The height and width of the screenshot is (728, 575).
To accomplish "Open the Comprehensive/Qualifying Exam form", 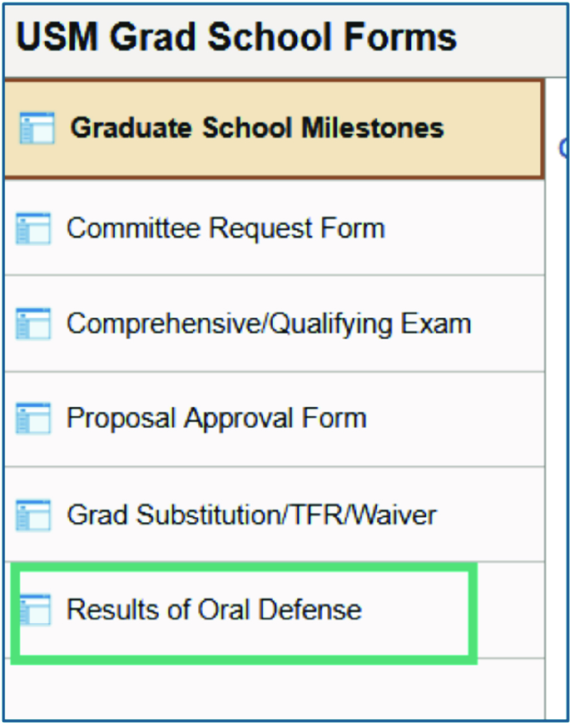I will (269, 324).
